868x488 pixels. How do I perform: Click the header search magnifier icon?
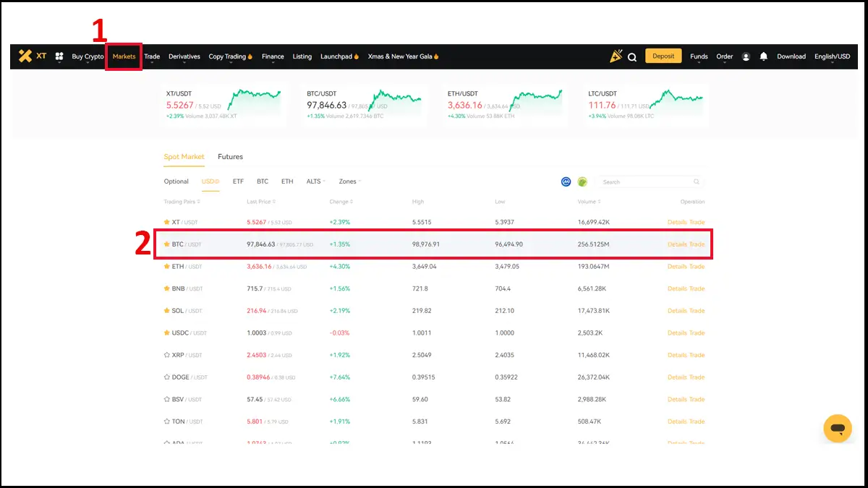632,57
